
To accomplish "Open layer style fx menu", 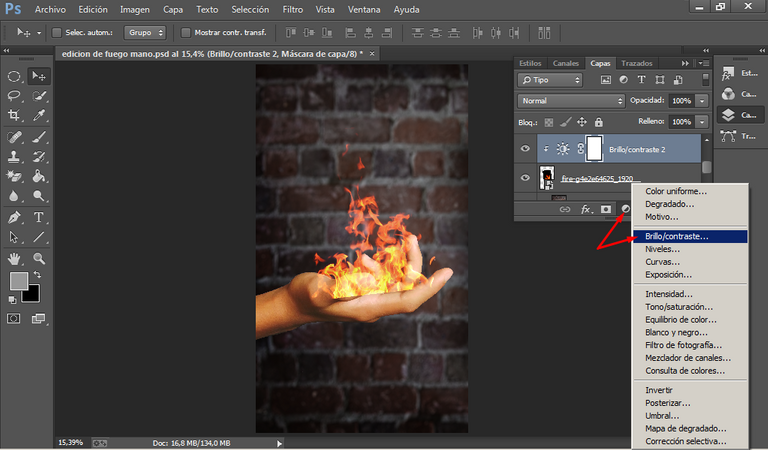I will click(x=586, y=209).
